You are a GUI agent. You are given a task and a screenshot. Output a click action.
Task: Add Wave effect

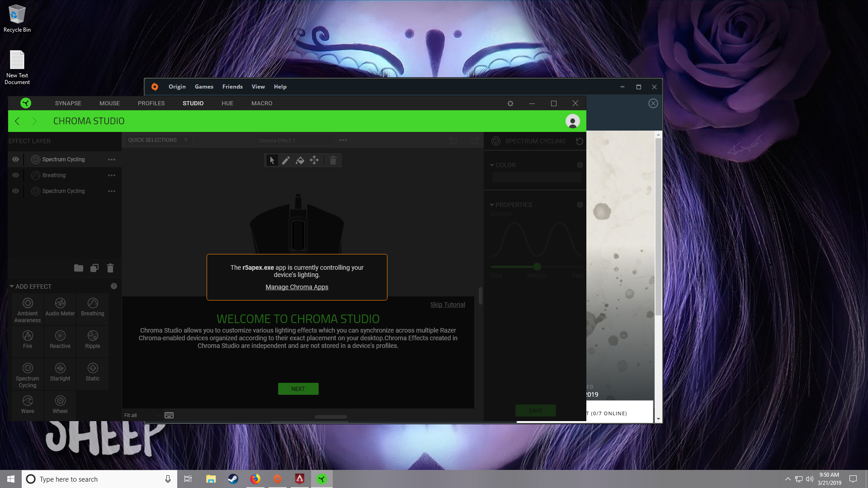point(28,405)
